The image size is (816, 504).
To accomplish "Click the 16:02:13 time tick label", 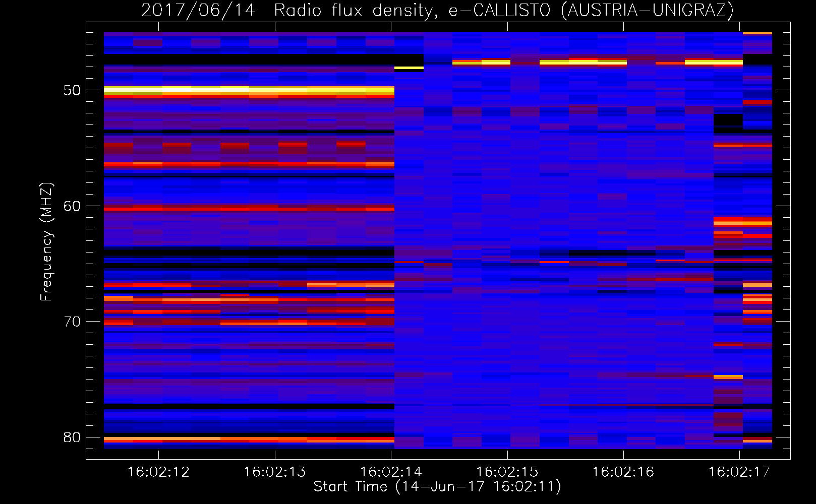I will tap(275, 472).
